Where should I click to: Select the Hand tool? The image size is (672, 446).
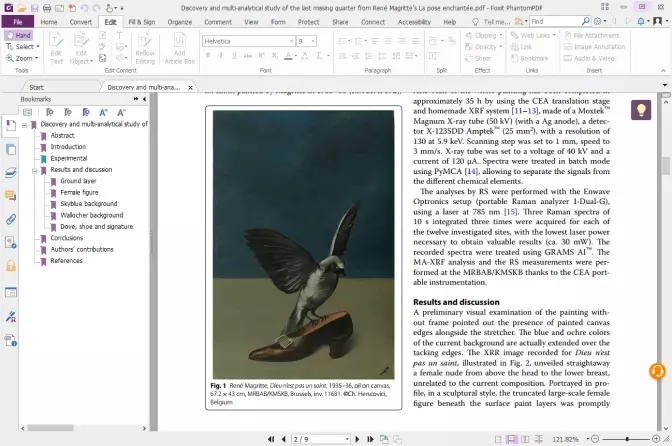pyautogui.click(x=18, y=35)
